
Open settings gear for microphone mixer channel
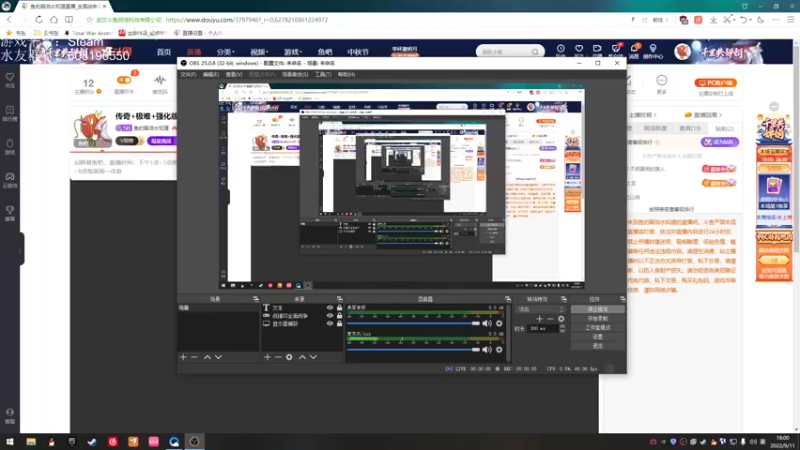pos(499,349)
